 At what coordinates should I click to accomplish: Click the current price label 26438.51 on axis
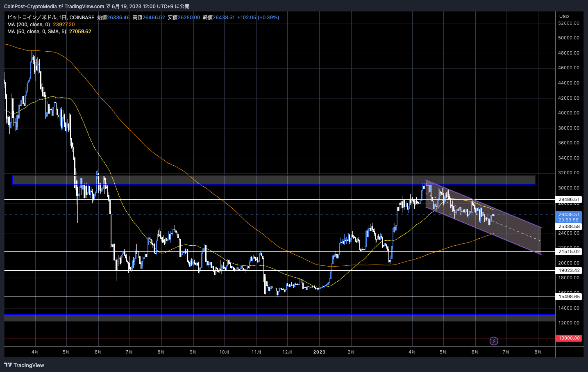569,215
